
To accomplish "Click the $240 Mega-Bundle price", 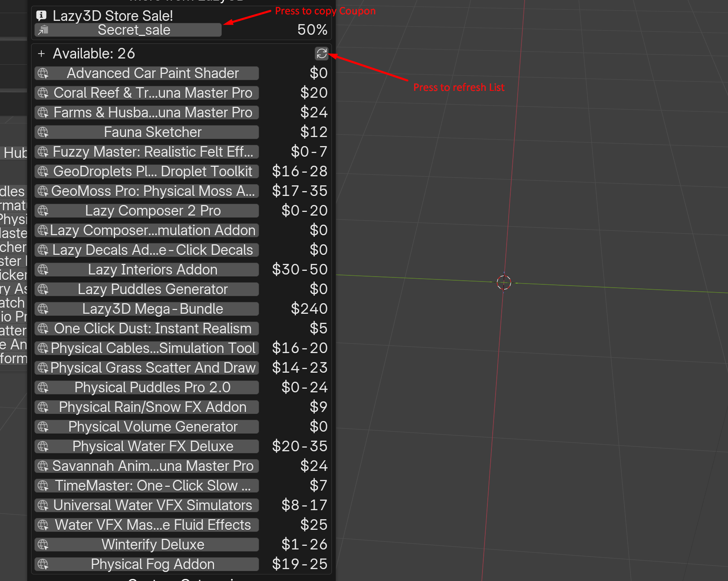I will [309, 309].
